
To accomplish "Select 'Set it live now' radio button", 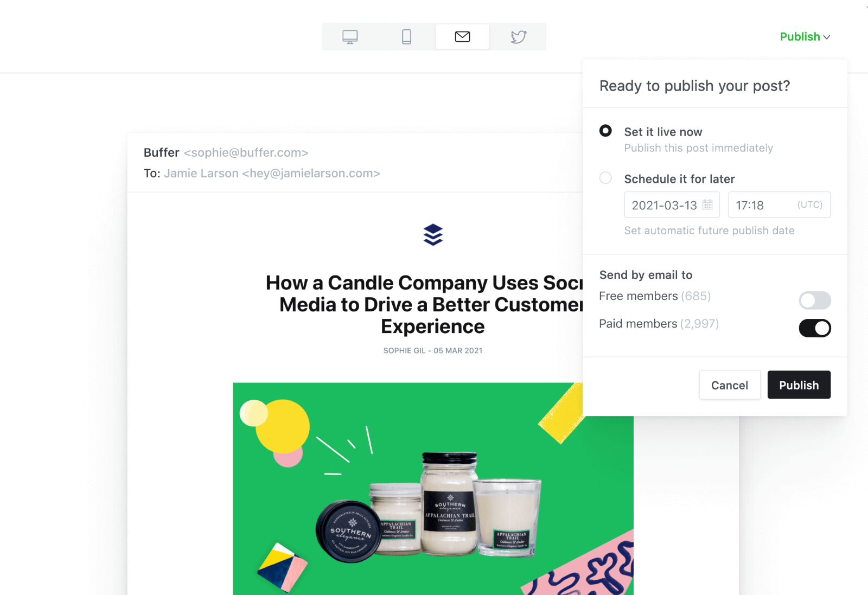I will pos(605,131).
